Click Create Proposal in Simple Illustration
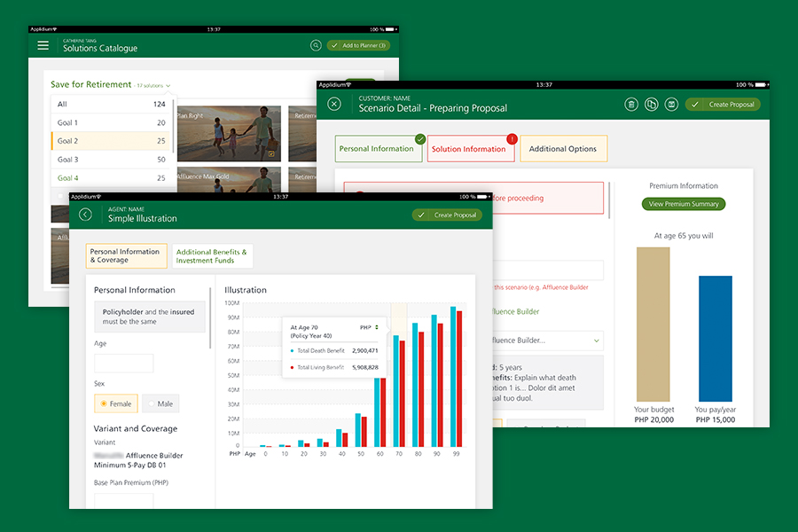This screenshot has width=798, height=532. pyautogui.click(x=447, y=215)
